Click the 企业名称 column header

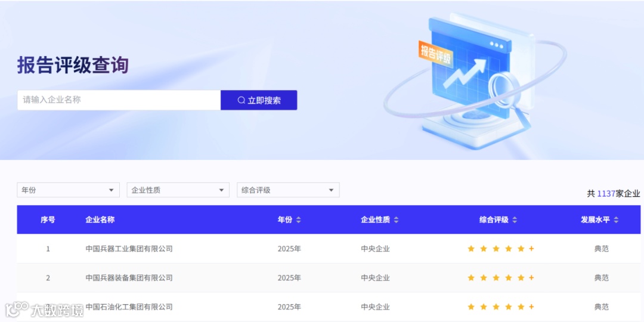[x=100, y=219]
